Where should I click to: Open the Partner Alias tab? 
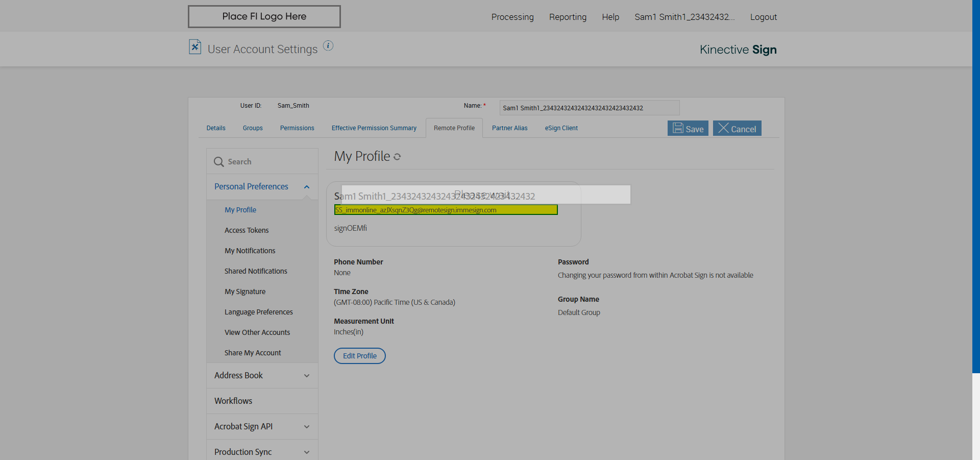pyautogui.click(x=509, y=128)
